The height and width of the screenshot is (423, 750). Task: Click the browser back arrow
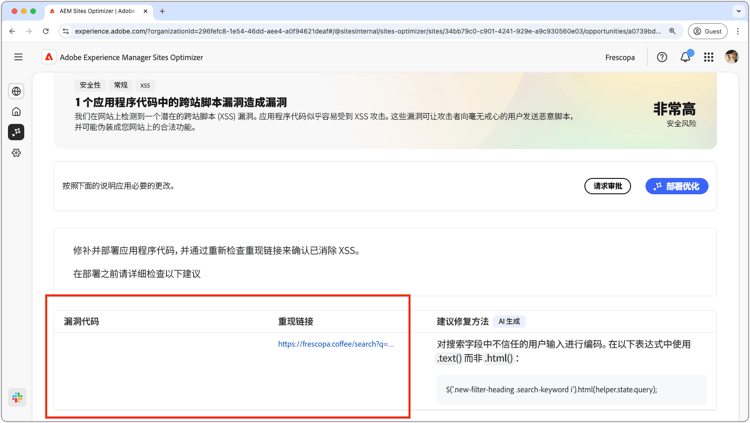click(x=12, y=31)
